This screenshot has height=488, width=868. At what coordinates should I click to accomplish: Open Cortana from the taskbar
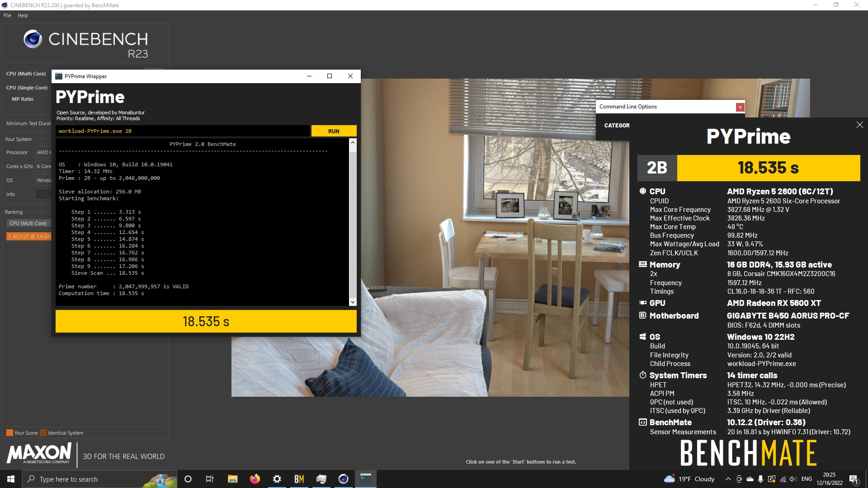tap(188, 479)
